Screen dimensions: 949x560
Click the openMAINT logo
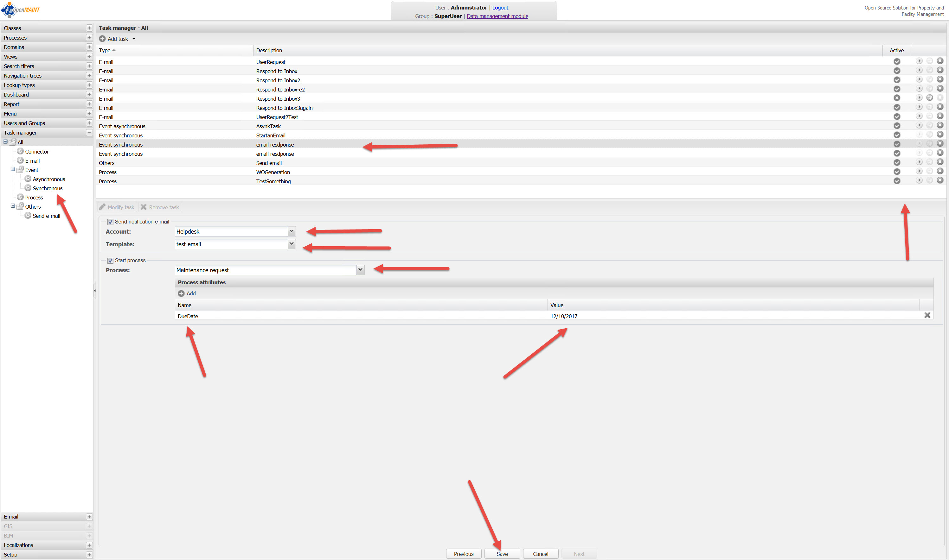[x=21, y=10]
